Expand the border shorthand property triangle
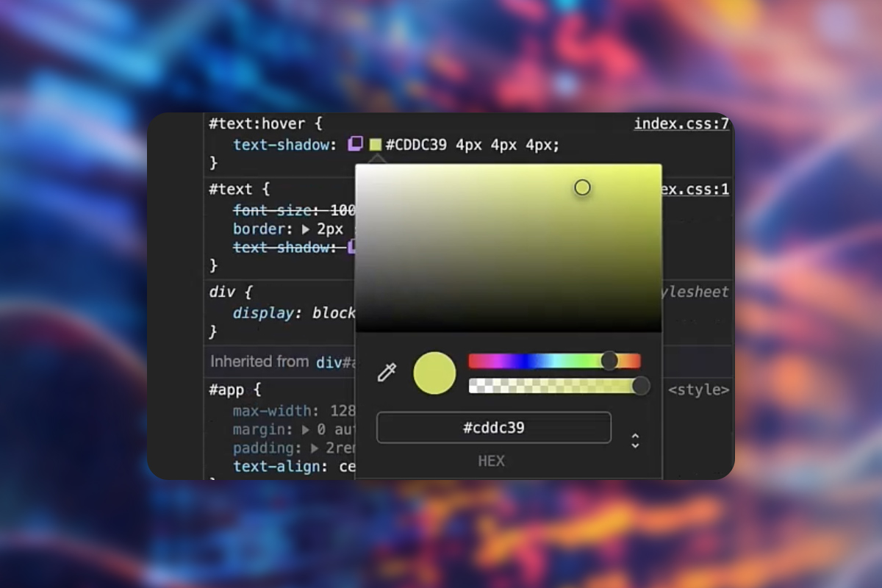This screenshot has width=882, height=588. click(x=306, y=229)
